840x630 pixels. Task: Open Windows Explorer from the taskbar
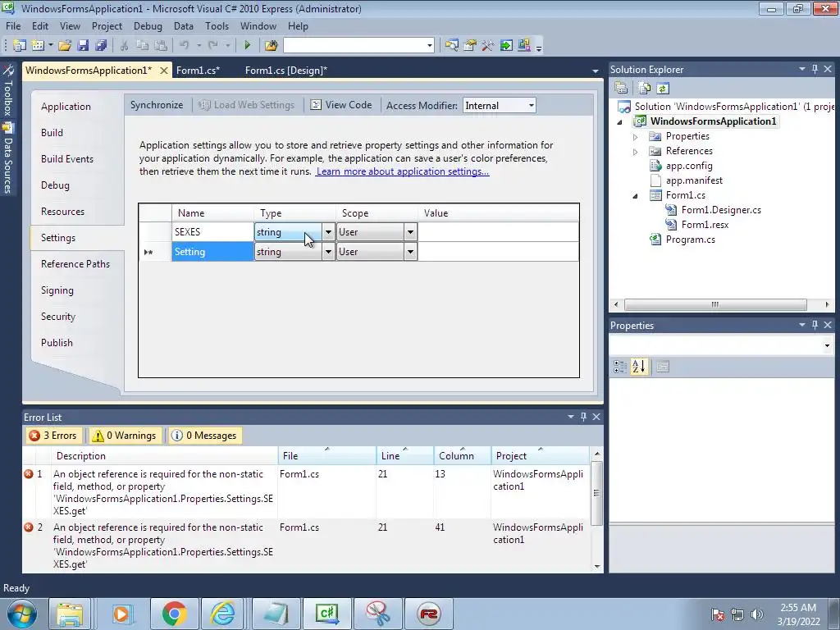pos(70,614)
